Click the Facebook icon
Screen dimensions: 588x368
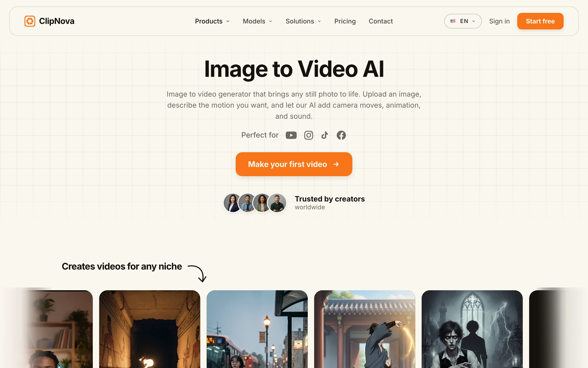click(341, 135)
